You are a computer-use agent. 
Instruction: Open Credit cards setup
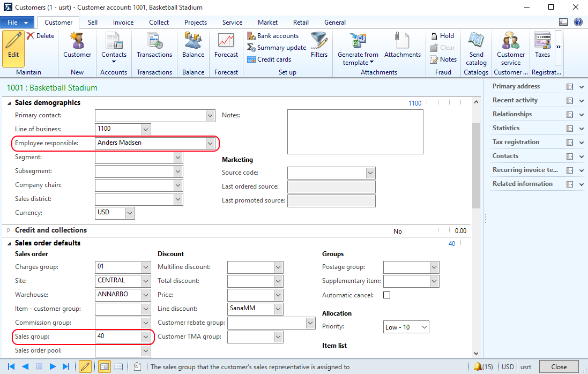coord(269,59)
